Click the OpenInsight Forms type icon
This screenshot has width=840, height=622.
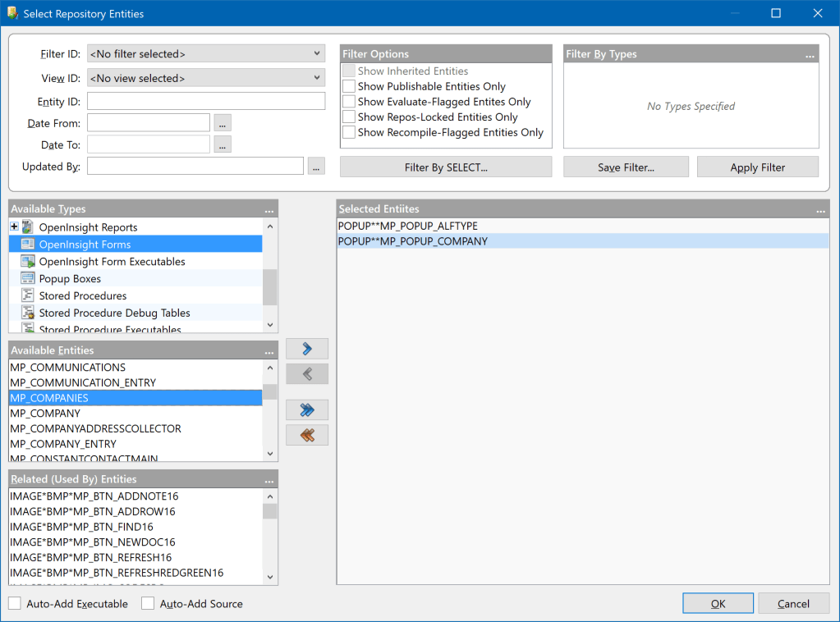coord(29,244)
